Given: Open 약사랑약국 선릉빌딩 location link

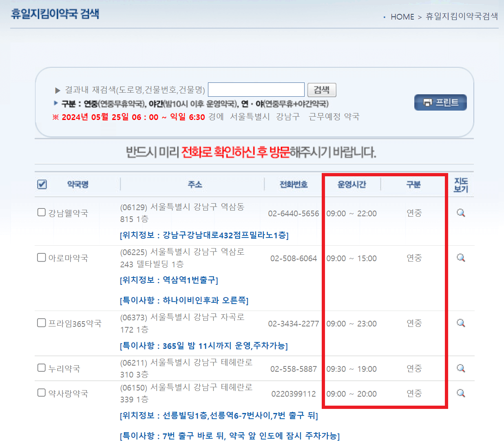Looking at the screenshot, I should [x=219, y=415].
